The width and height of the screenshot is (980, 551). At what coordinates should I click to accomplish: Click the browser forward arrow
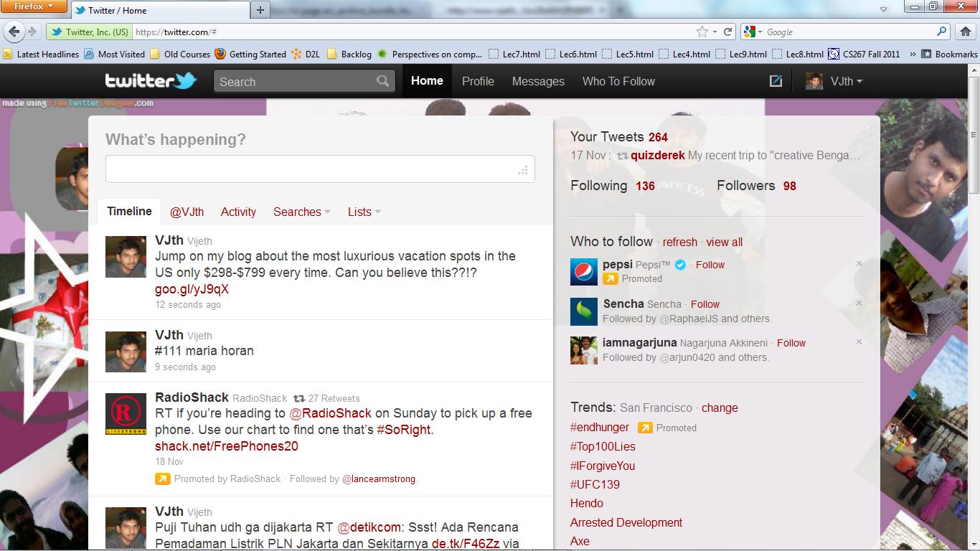[x=32, y=32]
